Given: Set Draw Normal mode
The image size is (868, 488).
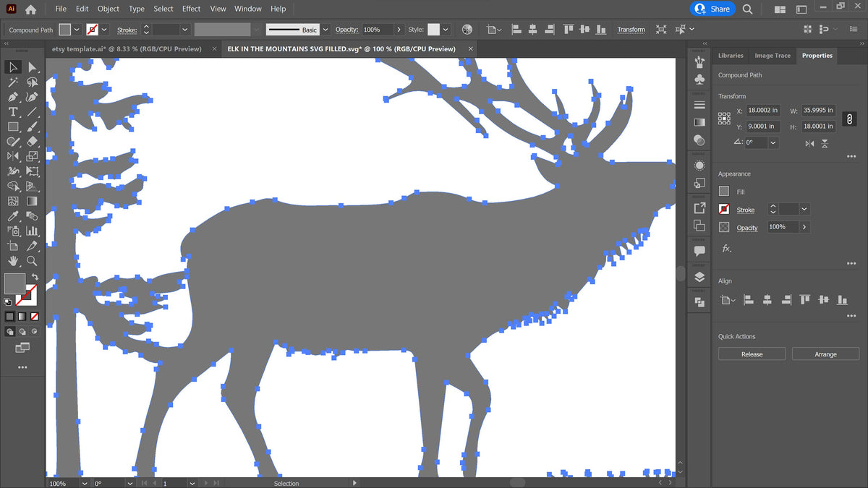Looking at the screenshot, I should click(10, 332).
